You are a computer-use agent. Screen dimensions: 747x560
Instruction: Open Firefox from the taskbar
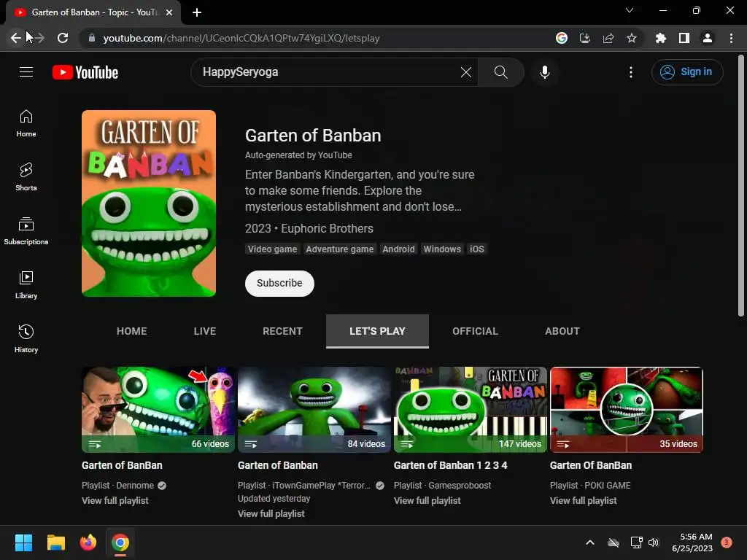coord(88,542)
